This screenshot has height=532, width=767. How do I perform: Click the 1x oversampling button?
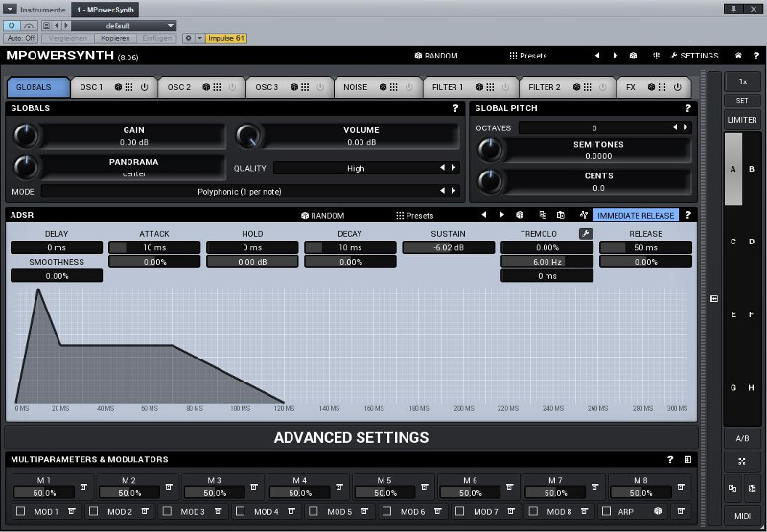point(742,81)
